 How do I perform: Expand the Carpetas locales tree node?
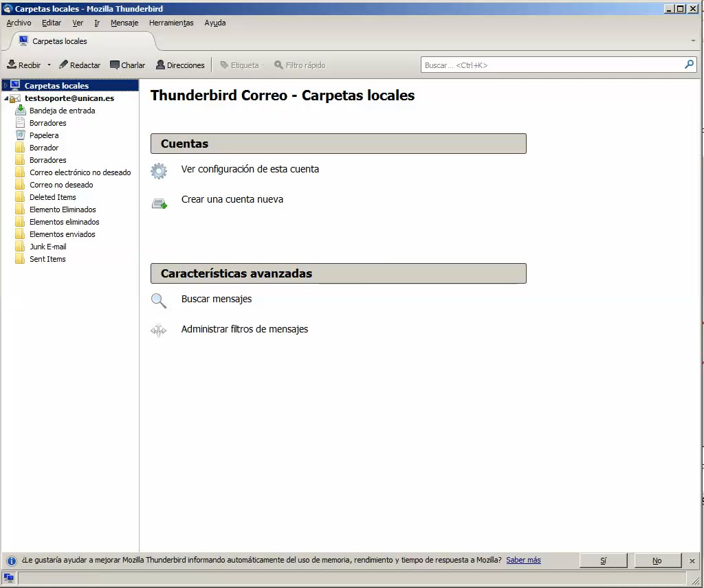point(5,85)
